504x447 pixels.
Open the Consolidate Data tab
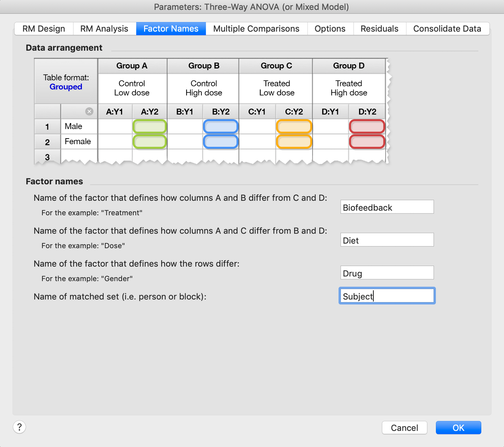[447, 28]
